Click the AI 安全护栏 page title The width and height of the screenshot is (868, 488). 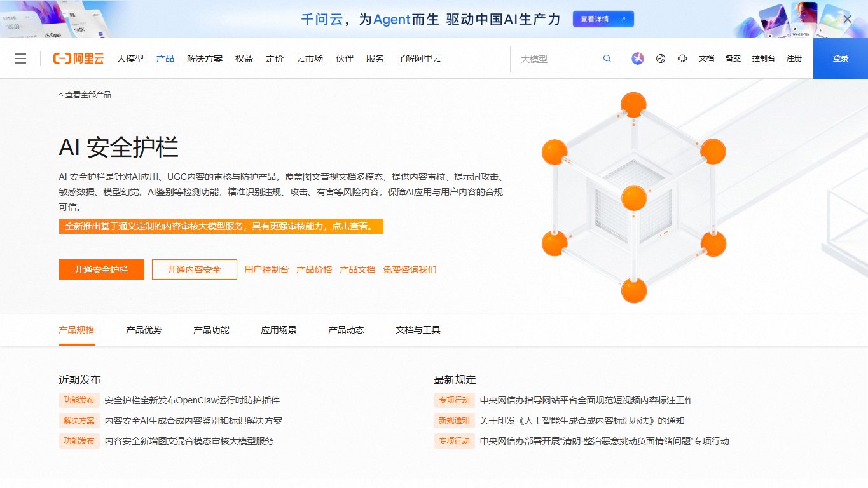(x=119, y=147)
